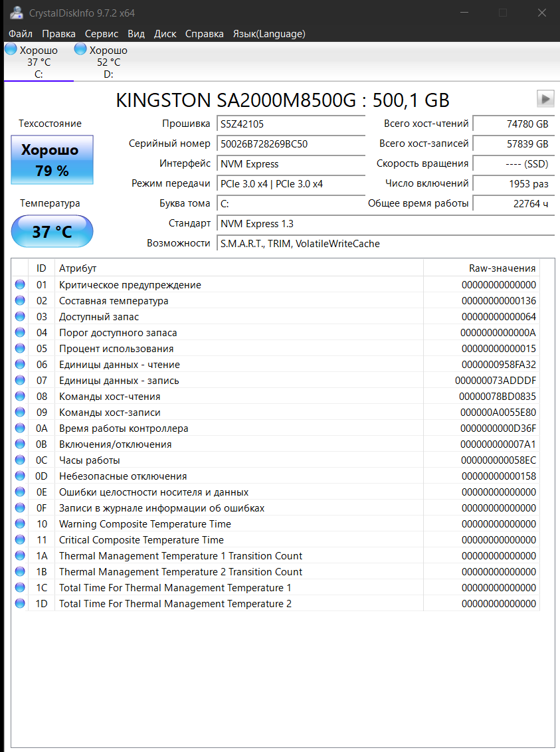Click status orb of Доступный запас row
560x752 pixels.
click(20, 316)
